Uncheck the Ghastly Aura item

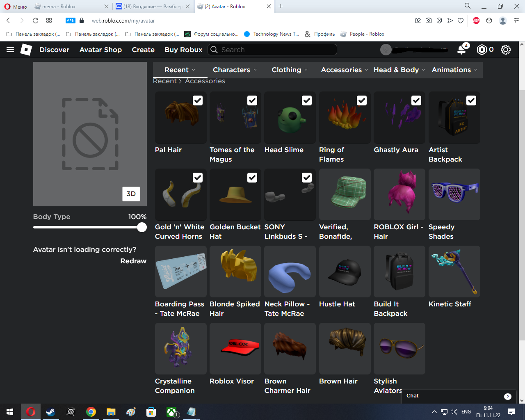point(416,100)
